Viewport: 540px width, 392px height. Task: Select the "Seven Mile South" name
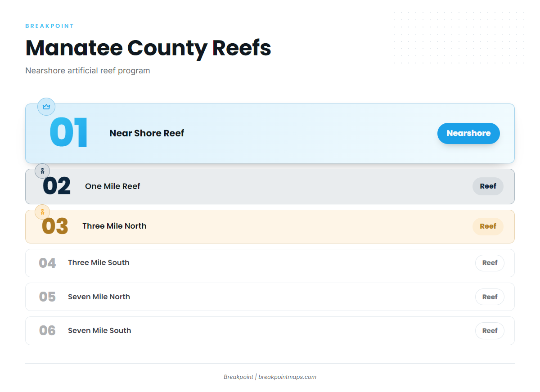pyautogui.click(x=99, y=331)
